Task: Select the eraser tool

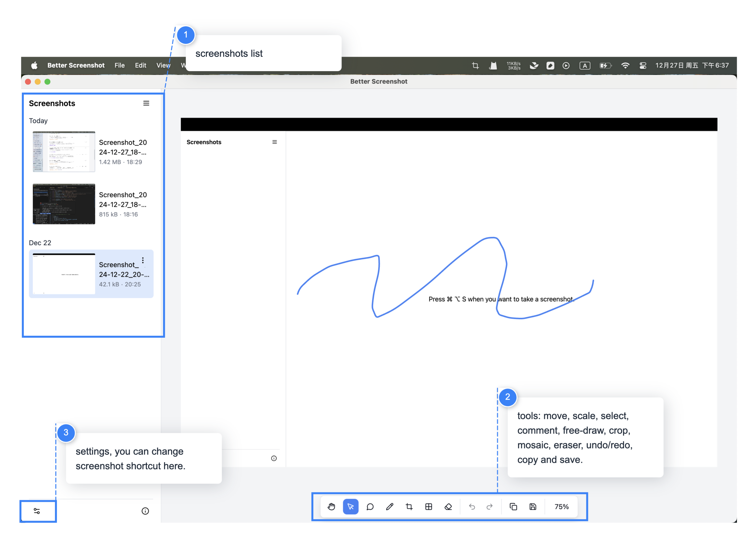Action: point(448,507)
